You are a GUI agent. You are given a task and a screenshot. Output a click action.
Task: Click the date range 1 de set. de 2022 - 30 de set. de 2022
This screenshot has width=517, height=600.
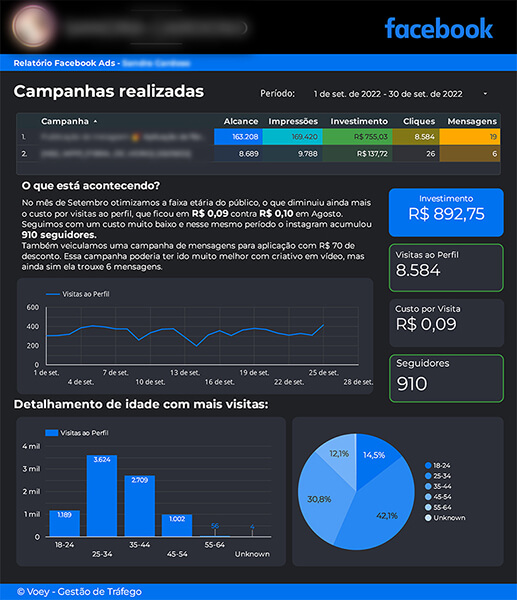(388, 94)
